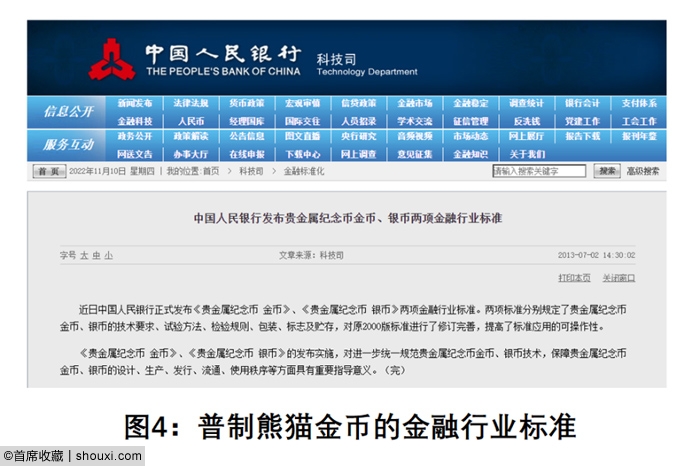Go to 在线申报 in the navigation
Screen dimensions: 700x466
[247, 154]
